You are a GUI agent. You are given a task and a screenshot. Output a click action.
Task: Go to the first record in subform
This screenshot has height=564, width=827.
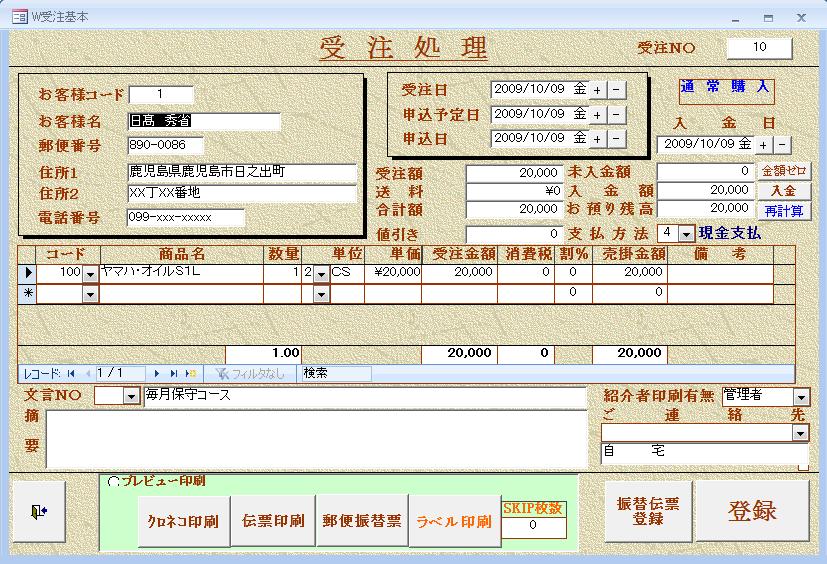(70, 373)
